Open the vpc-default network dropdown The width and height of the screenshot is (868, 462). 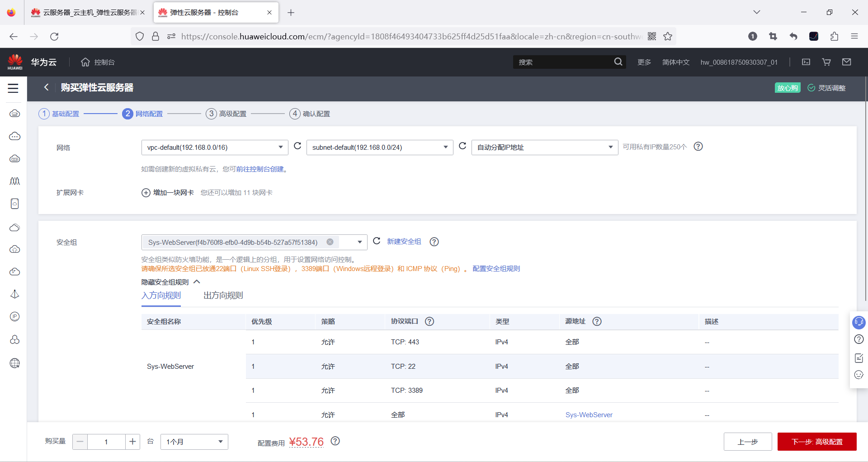point(215,148)
